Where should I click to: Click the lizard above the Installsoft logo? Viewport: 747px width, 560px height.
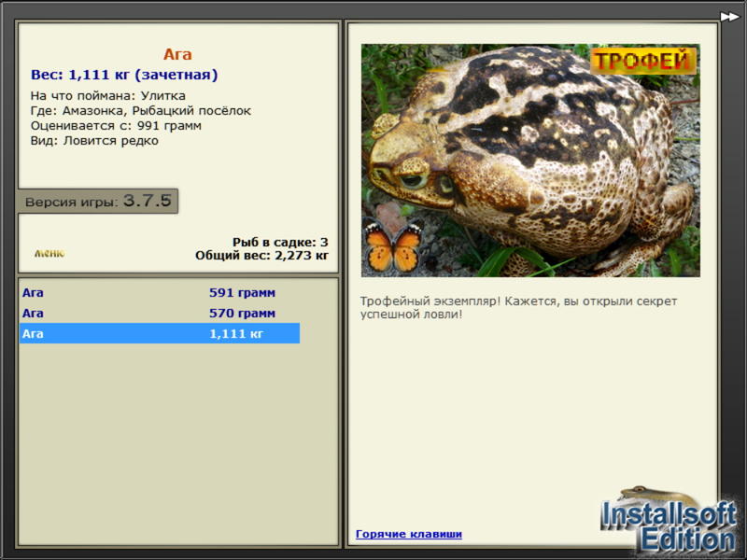655,496
